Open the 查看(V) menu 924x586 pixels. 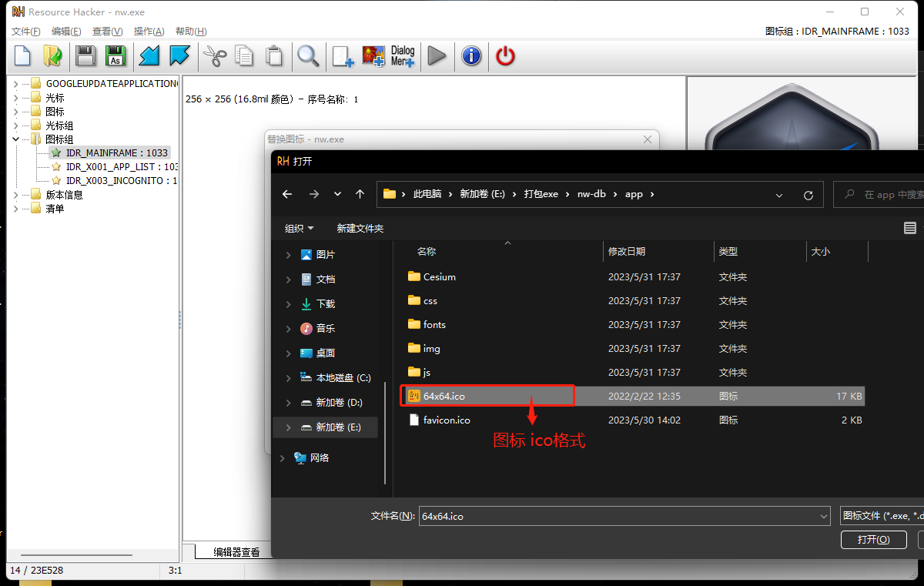point(107,32)
